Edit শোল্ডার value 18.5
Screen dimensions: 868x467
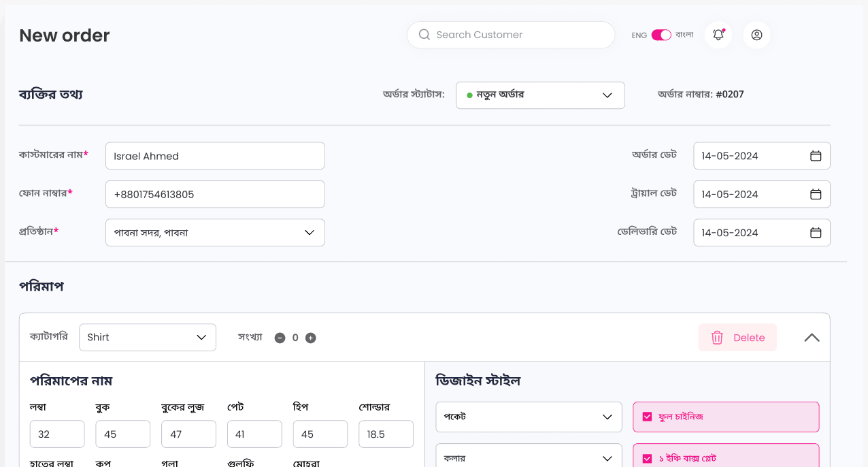click(x=386, y=434)
